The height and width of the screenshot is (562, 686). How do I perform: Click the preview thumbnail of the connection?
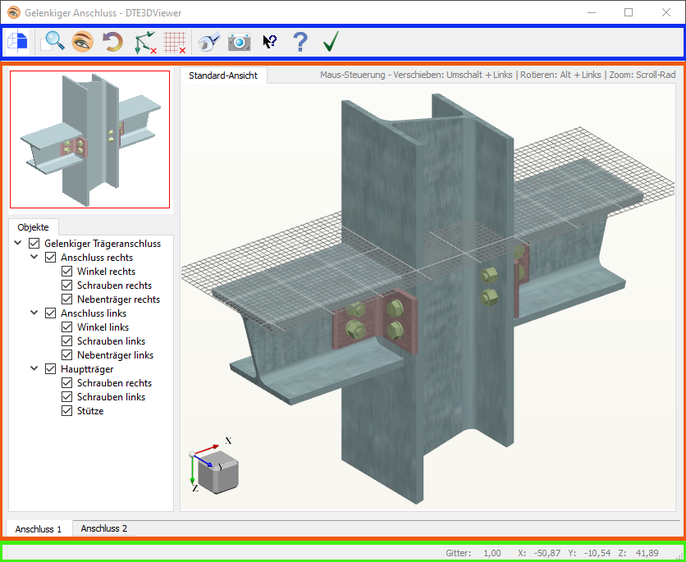point(90,139)
